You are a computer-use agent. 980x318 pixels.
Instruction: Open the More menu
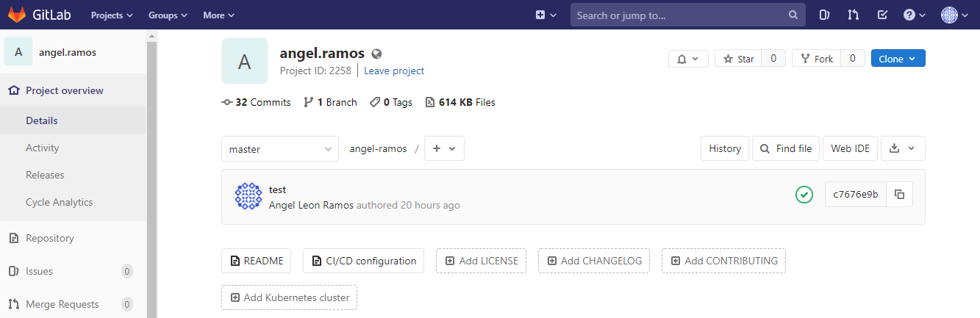[218, 15]
